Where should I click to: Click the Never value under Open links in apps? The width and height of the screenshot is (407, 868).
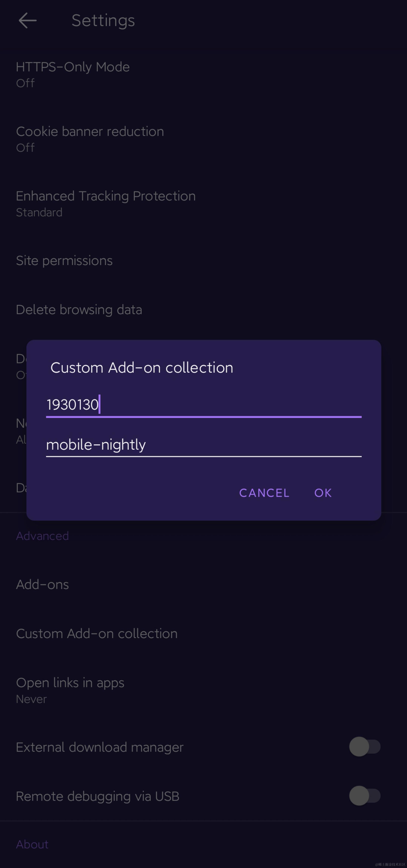[x=31, y=699]
